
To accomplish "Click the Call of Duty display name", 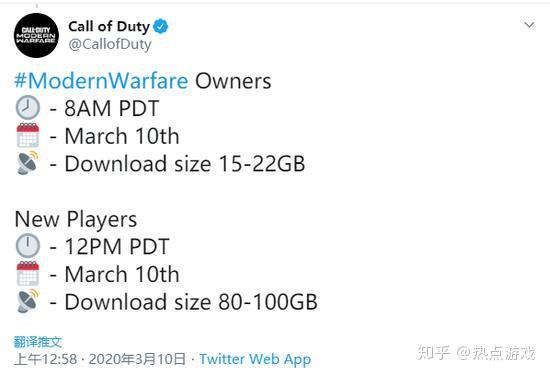I will pyautogui.click(x=109, y=26).
